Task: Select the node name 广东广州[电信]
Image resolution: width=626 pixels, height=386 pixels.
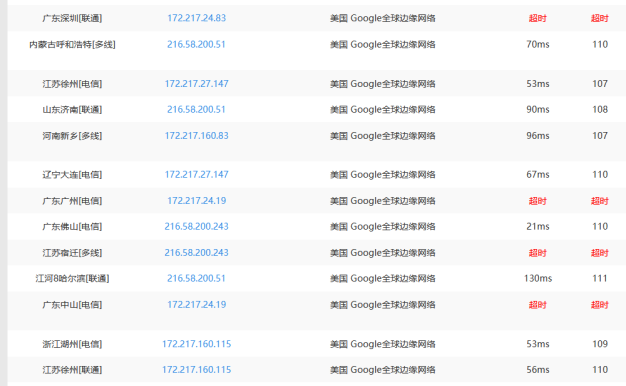Action: [72, 201]
